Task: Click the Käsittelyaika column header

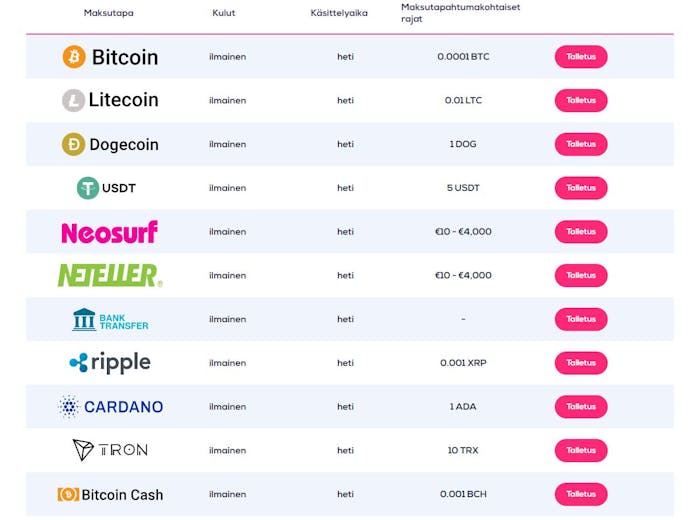Action: point(339,13)
